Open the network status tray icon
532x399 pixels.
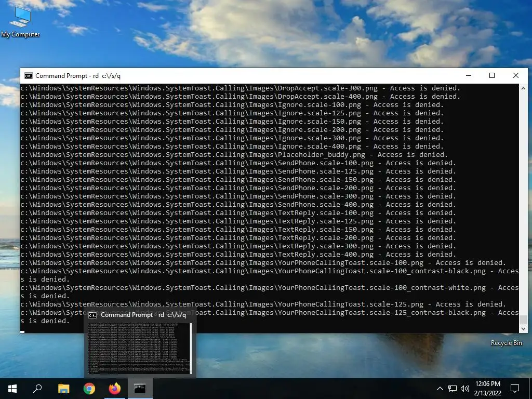453,389
